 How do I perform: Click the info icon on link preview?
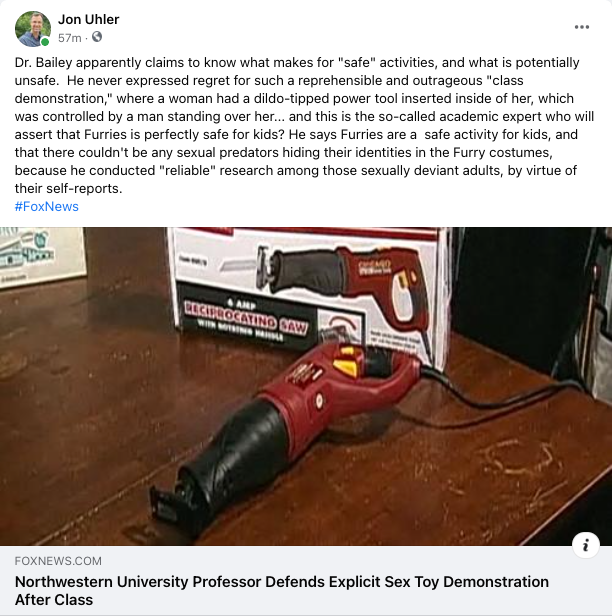point(585,545)
